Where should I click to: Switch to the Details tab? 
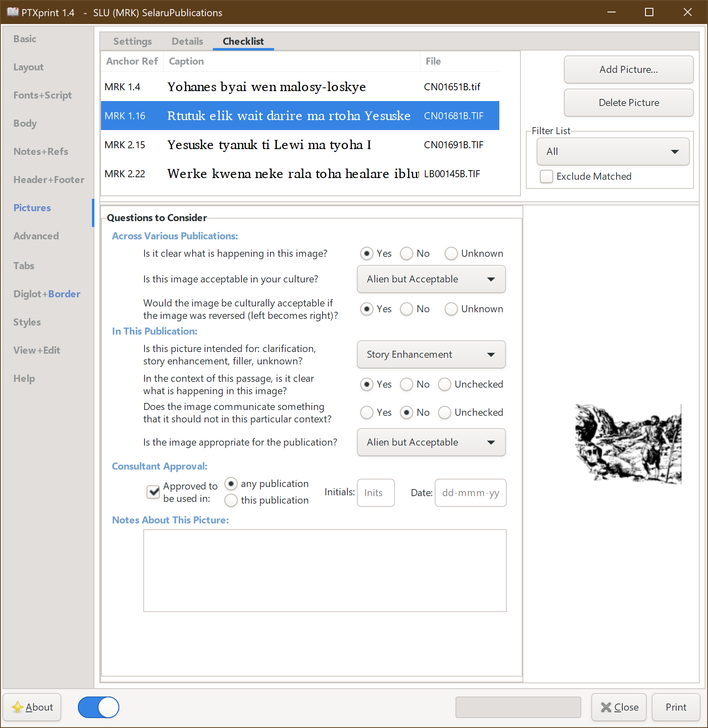[x=187, y=41]
